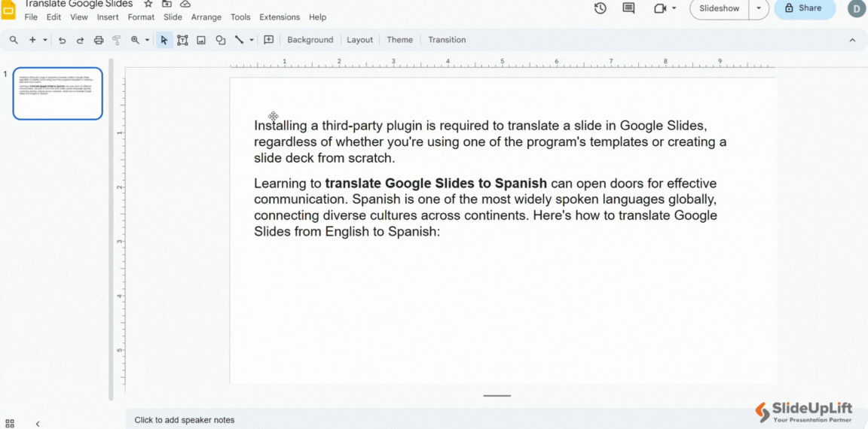
Task: Click the Move to folder icon
Action: [x=167, y=4]
